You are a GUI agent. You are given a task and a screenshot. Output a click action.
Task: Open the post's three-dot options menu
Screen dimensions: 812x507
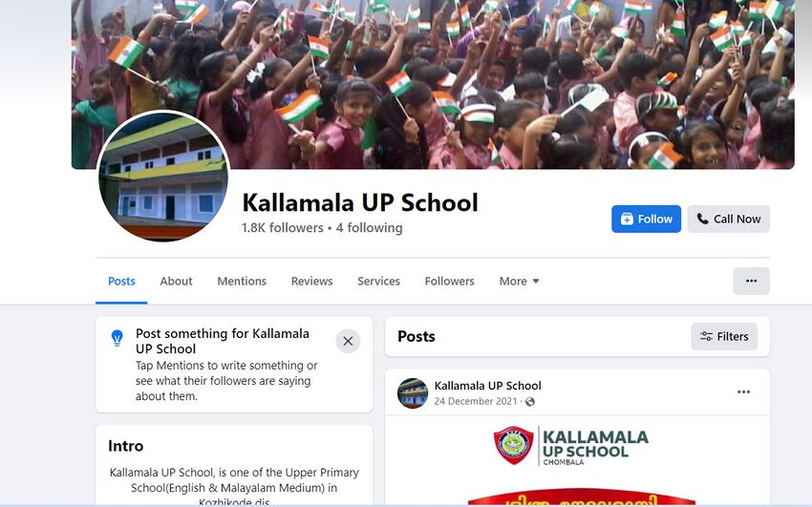pyautogui.click(x=743, y=392)
